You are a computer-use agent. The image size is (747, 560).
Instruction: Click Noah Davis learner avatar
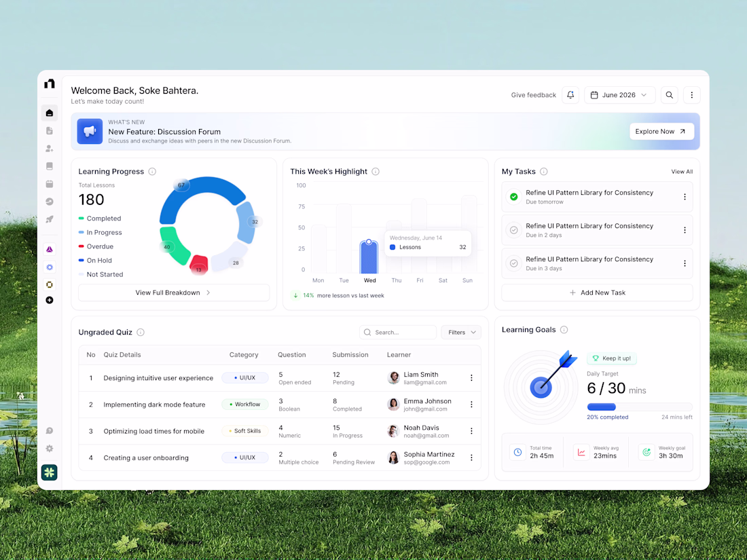(393, 431)
